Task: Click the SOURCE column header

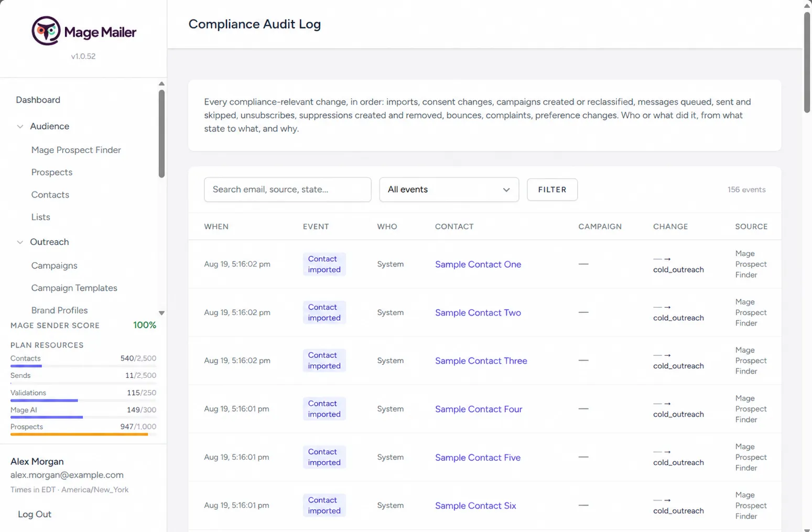Action: 751,227
